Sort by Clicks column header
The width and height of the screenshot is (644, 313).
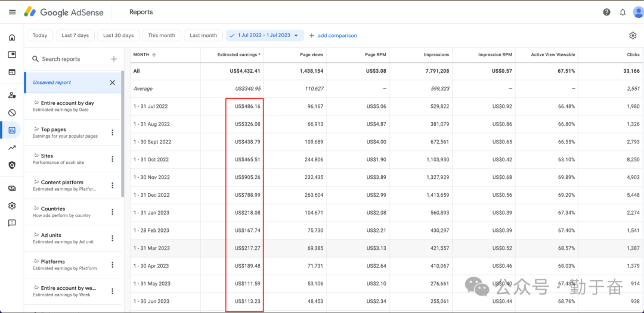(633, 55)
